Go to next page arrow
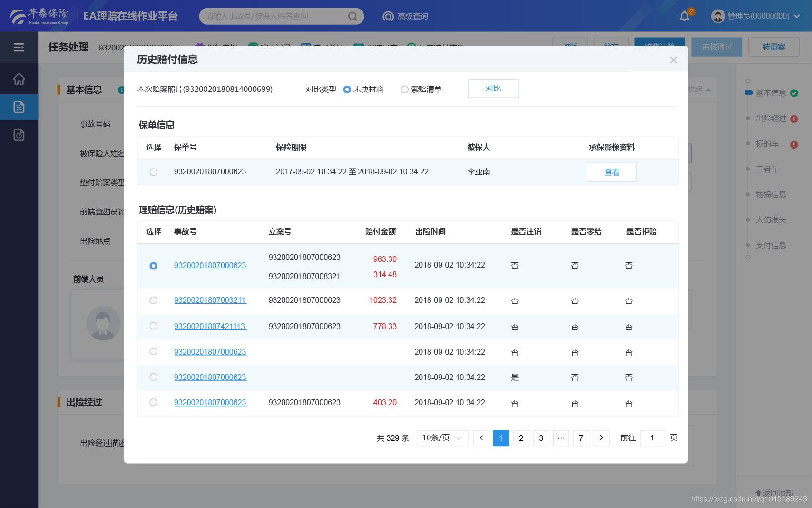The image size is (812, 508). coord(601,438)
